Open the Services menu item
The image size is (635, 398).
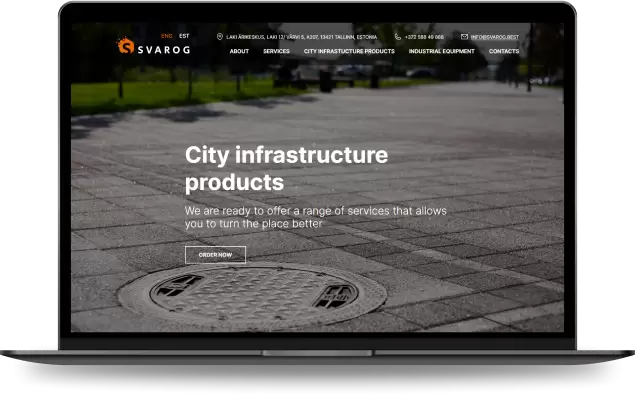276,51
